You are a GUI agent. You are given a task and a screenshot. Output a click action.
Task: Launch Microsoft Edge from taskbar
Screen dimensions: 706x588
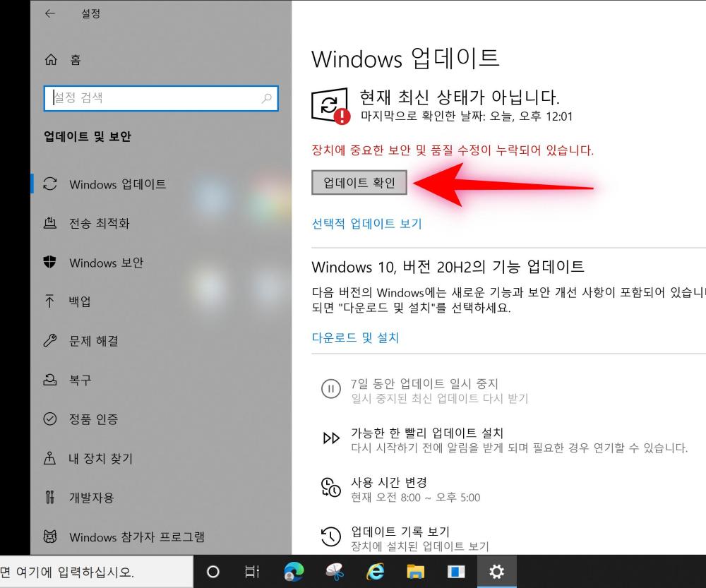[294, 572]
